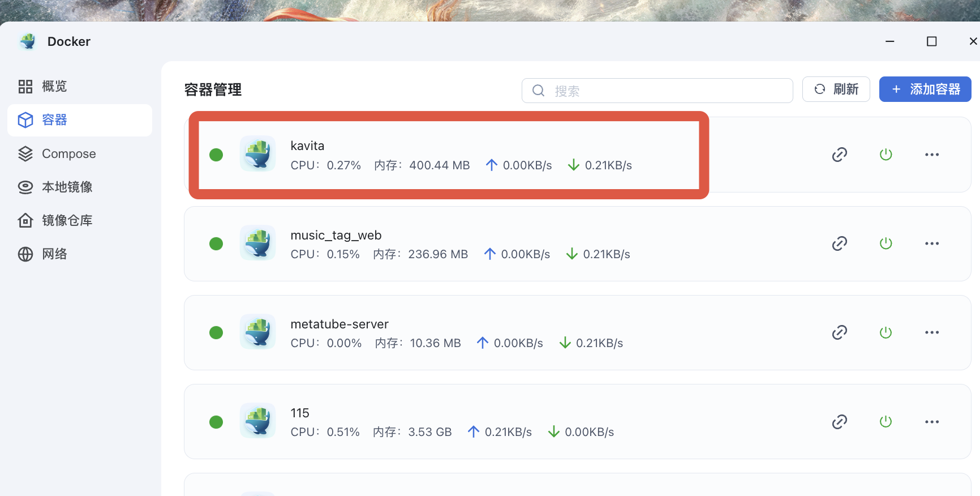Click the kavita container whale icon

point(258,153)
